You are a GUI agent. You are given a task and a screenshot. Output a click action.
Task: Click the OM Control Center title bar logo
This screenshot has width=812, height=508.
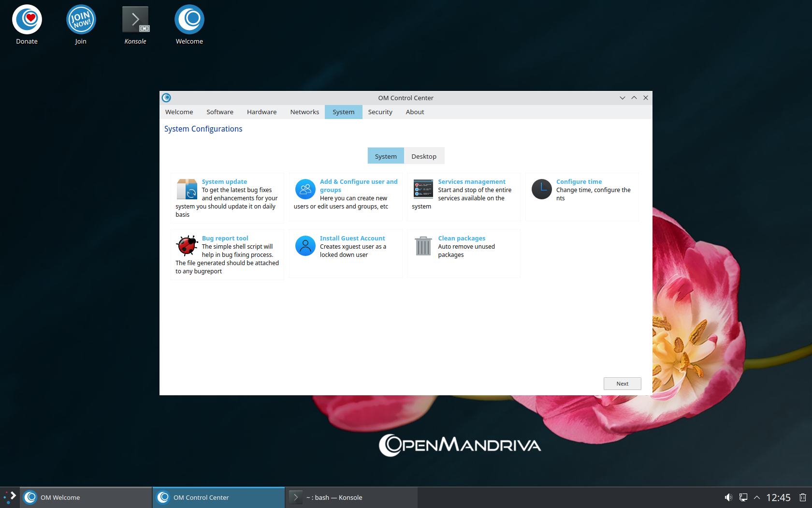[x=166, y=98]
